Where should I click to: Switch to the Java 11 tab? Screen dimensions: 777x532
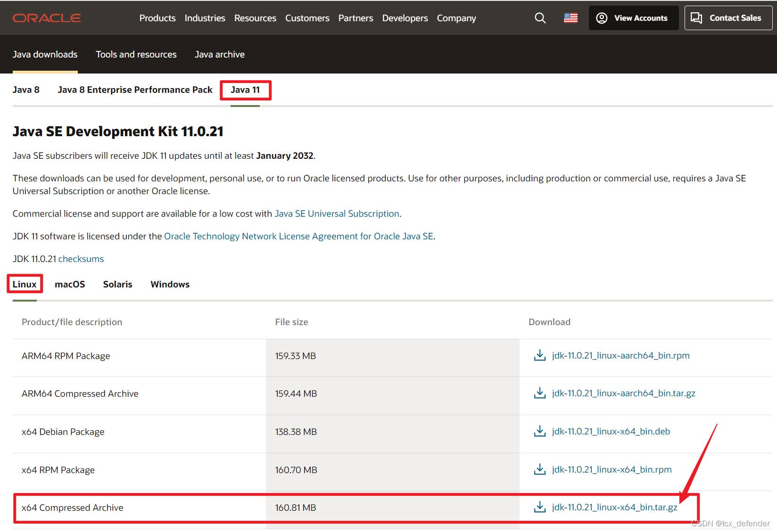(x=245, y=90)
